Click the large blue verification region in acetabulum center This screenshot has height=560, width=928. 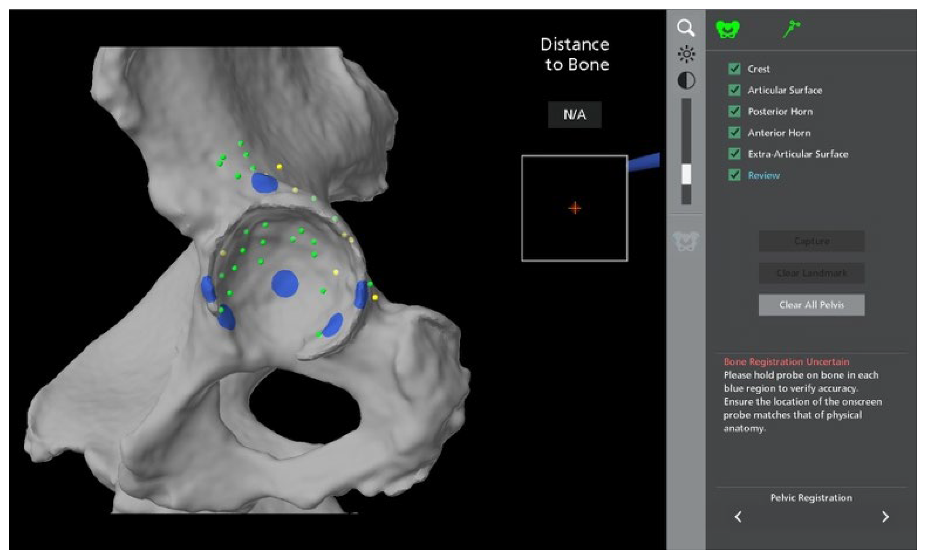pos(285,284)
